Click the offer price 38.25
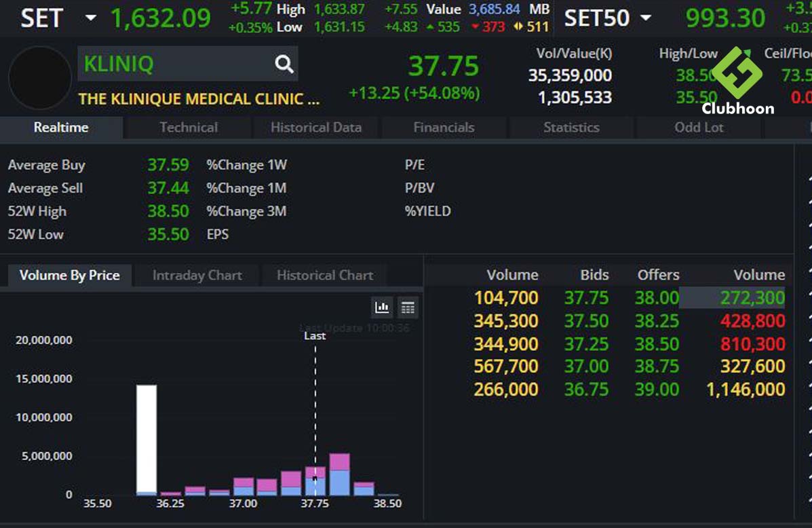This screenshot has width=812, height=528. pos(657,321)
